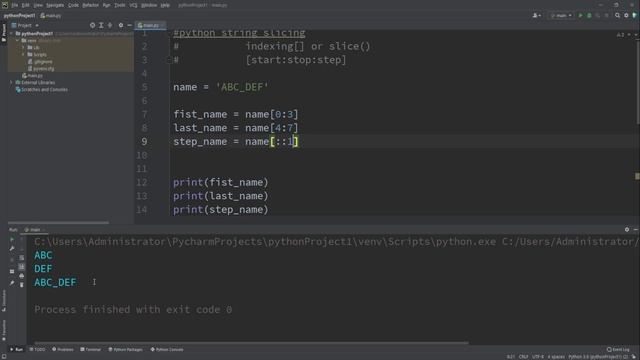Click the trash clear-all icon in Run panel
The width and height of the screenshot is (640, 360).
point(22,284)
